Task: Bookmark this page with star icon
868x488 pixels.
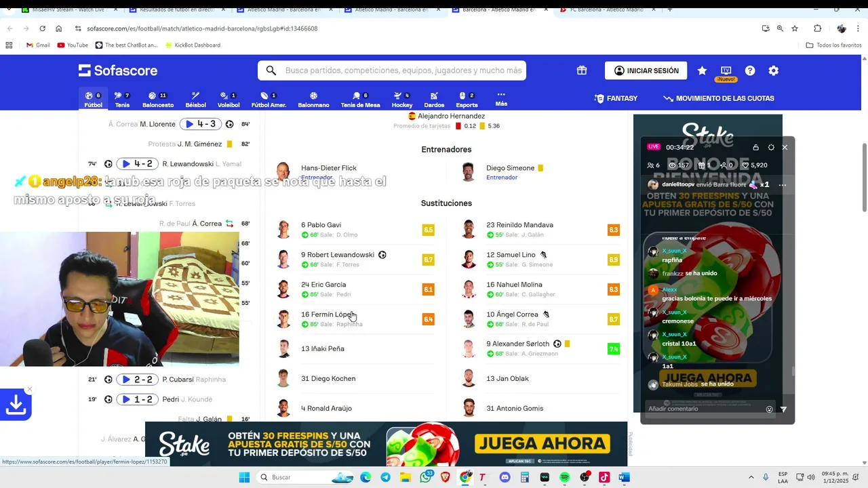Action: pos(795,28)
